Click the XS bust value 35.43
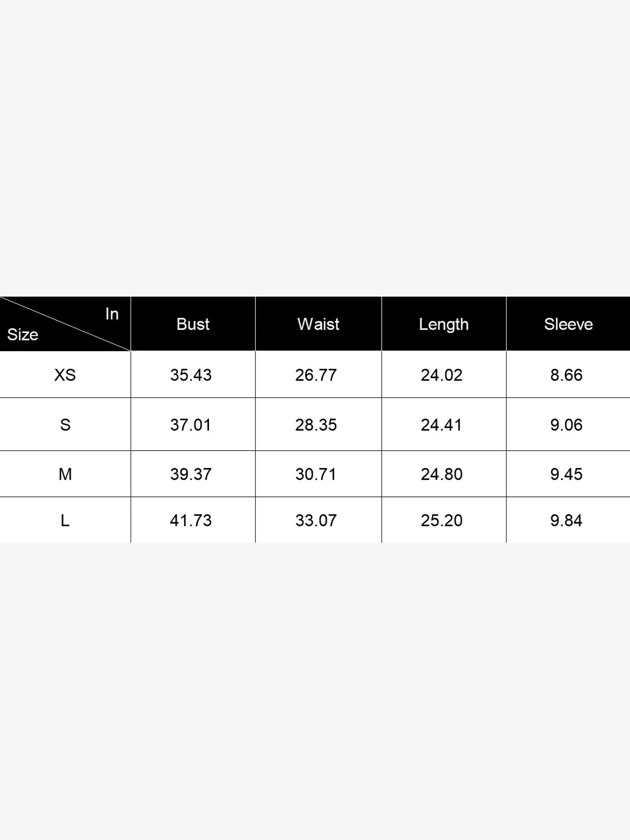This screenshot has height=840, width=630. click(191, 375)
